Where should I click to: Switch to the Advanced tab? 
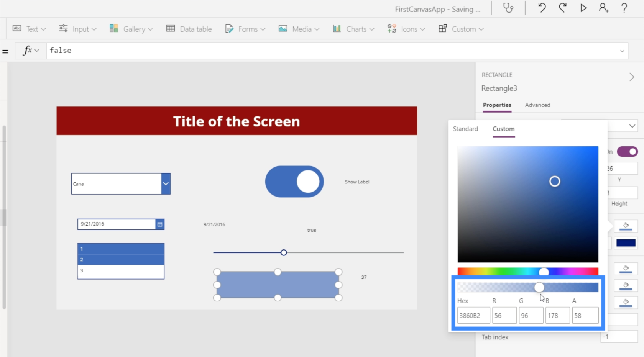click(537, 105)
